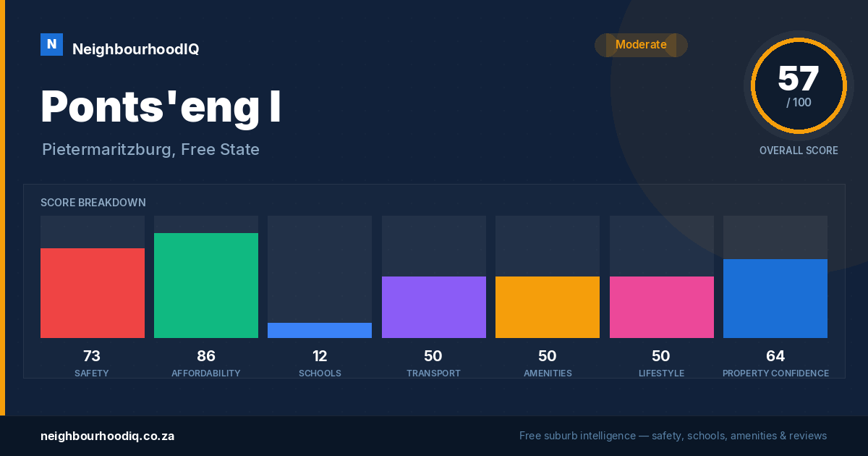Click the blue N logo icon

[x=51, y=44]
